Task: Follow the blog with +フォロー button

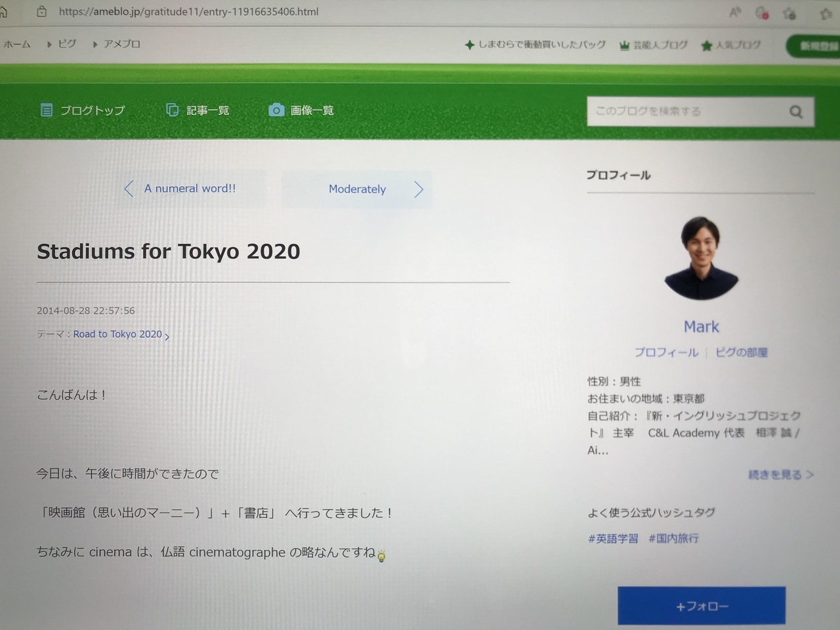Action: tap(702, 606)
